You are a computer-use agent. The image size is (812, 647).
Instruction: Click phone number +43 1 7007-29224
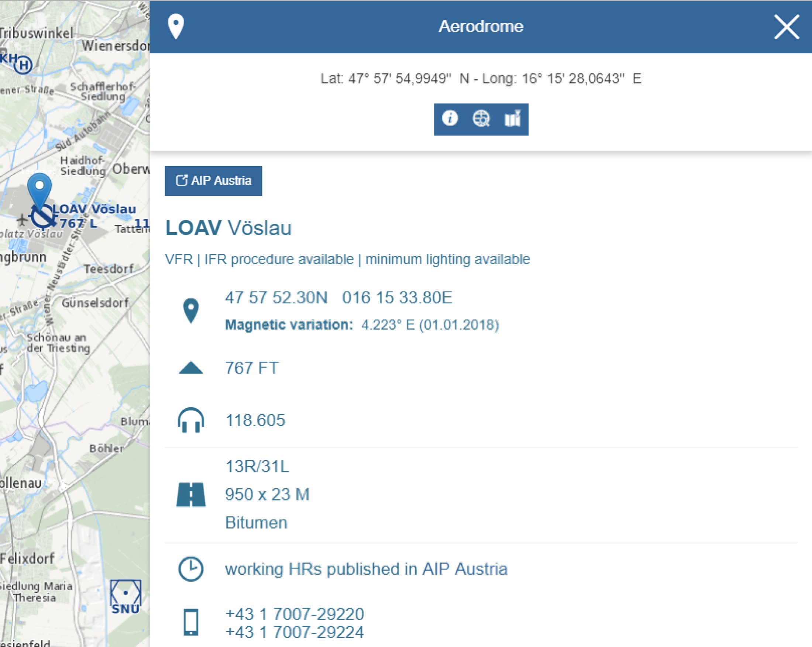click(295, 632)
